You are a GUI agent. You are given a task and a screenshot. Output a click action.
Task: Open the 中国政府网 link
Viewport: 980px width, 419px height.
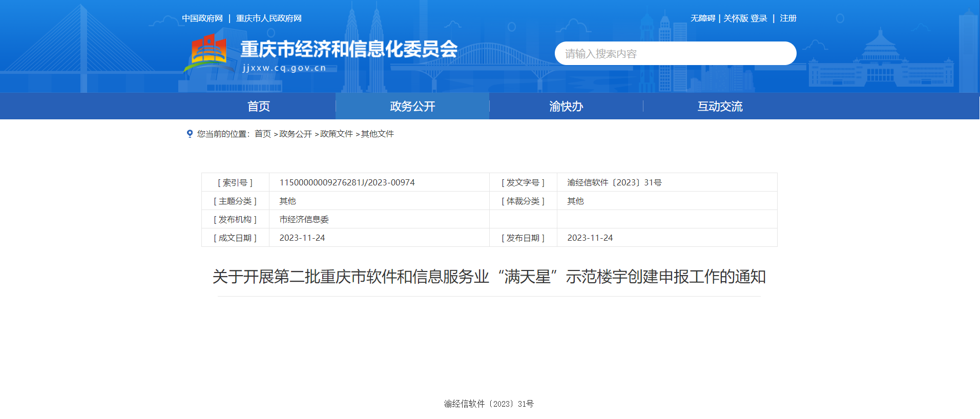click(202, 18)
